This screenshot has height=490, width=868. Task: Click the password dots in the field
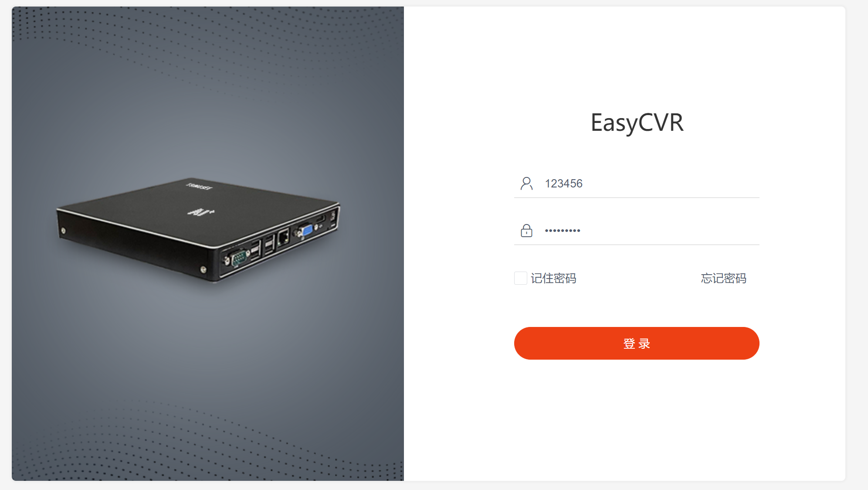coord(563,231)
